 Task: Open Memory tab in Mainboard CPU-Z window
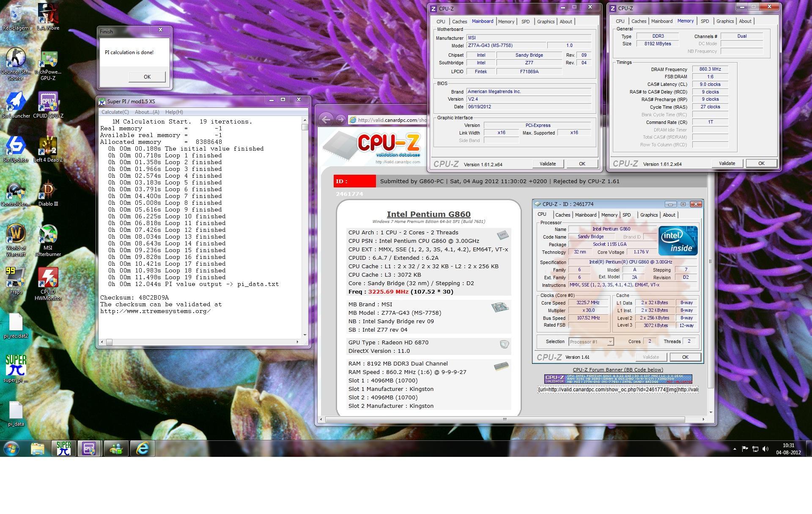tap(506, 22)
